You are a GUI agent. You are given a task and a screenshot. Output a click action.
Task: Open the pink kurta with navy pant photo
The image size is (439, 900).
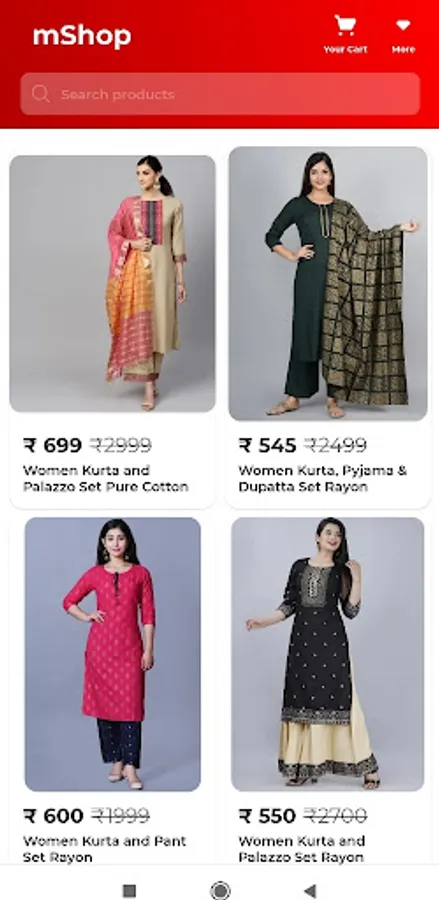[x=112, y=654]
